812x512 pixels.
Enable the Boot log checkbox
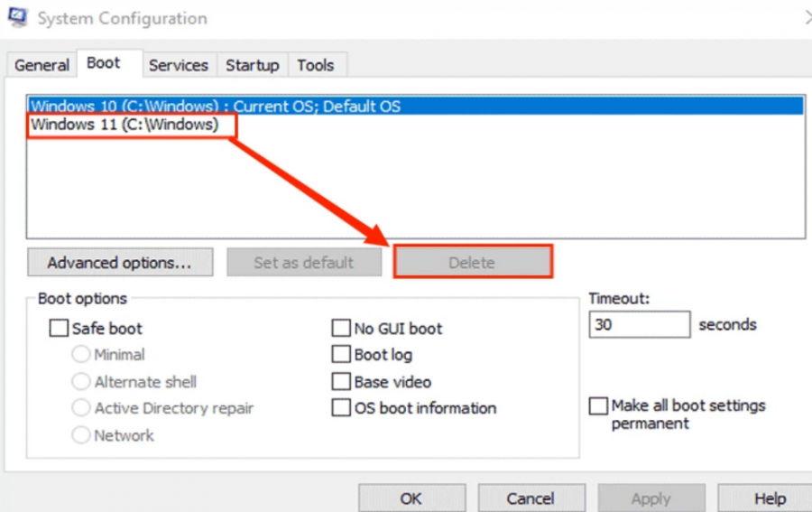coord(341,355)
